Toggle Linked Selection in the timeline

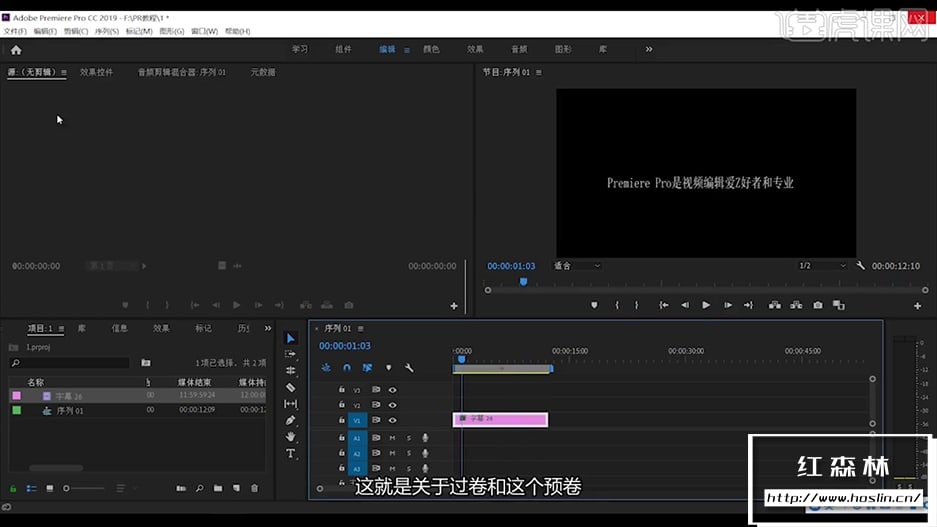click(x=368, y=368)
